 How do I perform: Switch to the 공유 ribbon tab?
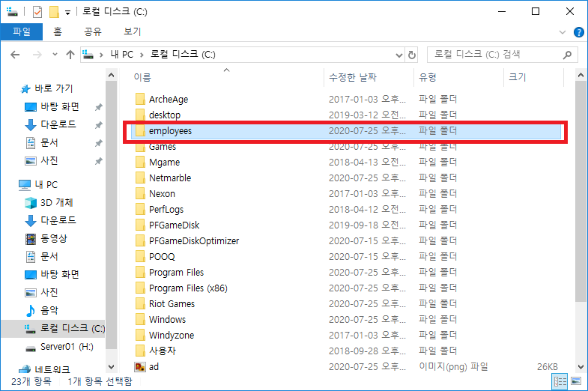pyautogui.click(x=93, y=31)
